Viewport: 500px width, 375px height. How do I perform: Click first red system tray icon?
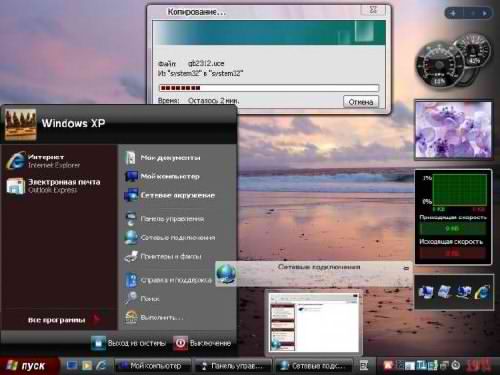coord(388,365)
